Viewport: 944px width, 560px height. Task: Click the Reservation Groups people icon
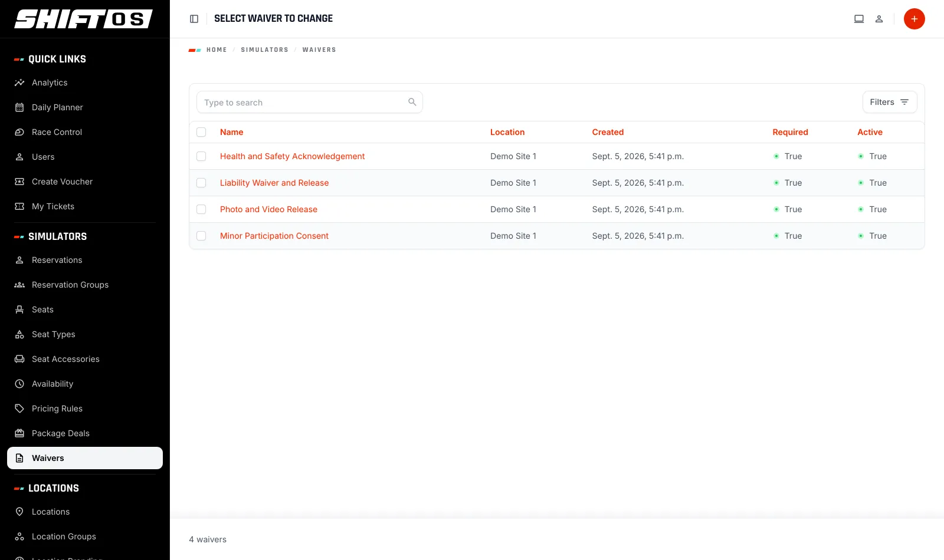tap(19, 285)
